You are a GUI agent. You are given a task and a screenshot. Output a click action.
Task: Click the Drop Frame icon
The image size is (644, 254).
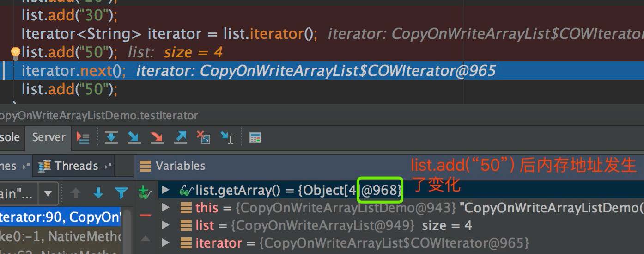pyautogui.click(x=203, y=137)
